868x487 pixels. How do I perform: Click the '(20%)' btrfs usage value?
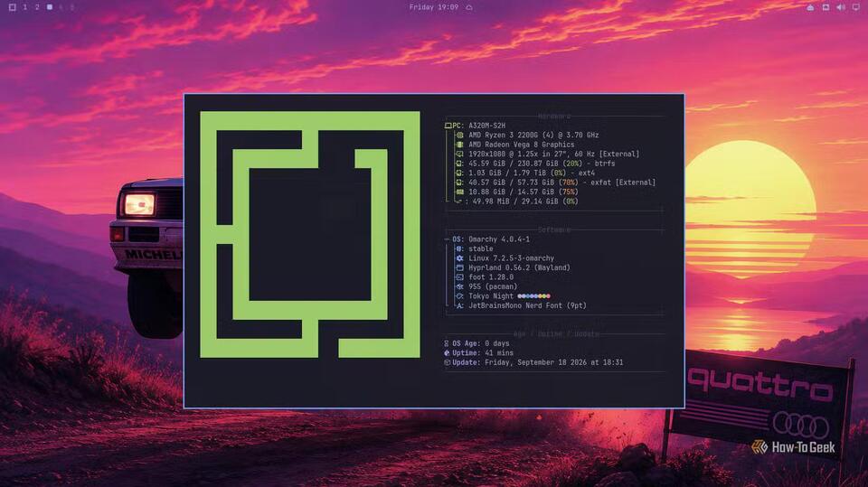coord(572,164)
